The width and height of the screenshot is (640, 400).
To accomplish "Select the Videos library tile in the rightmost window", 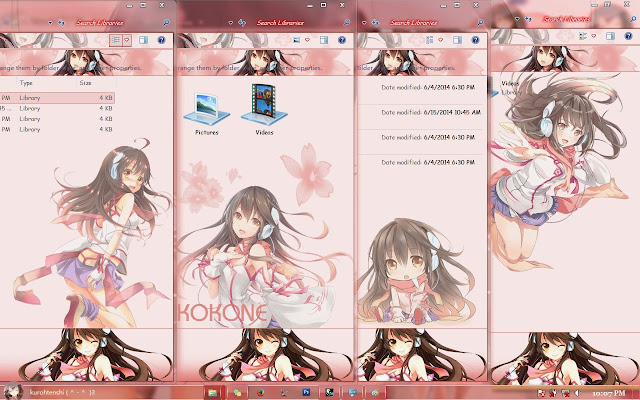I will [506, 88].
